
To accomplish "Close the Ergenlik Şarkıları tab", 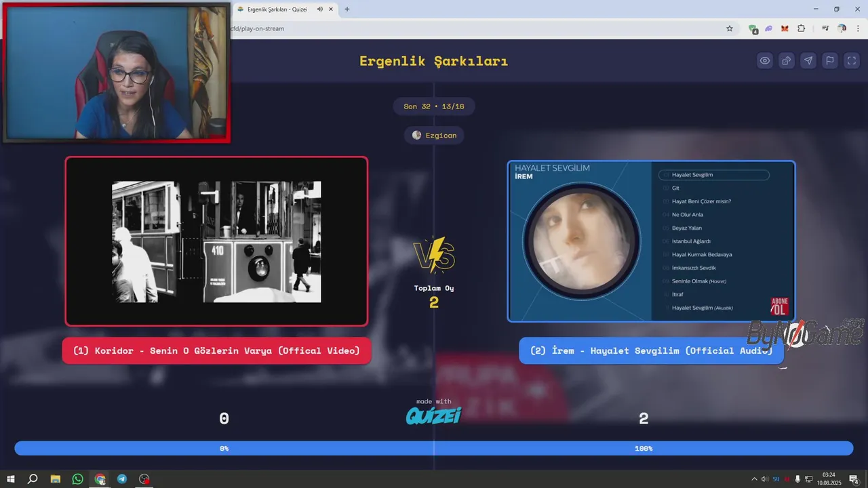I will point(331,9).
